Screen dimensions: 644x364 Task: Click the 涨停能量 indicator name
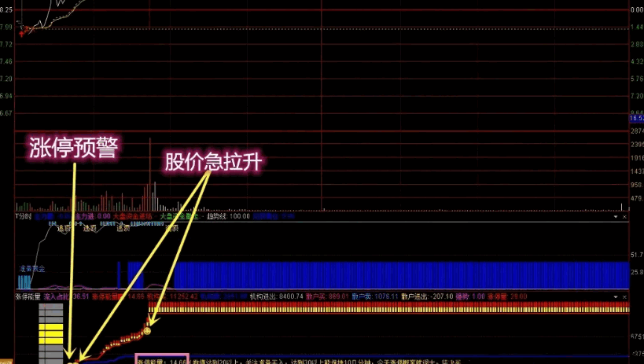tap(28, 296)
